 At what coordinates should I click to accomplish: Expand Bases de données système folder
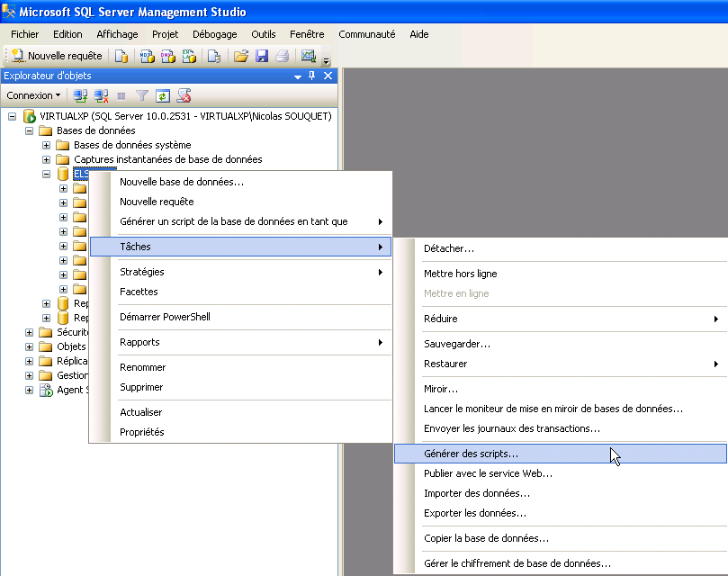click(46, 145)
